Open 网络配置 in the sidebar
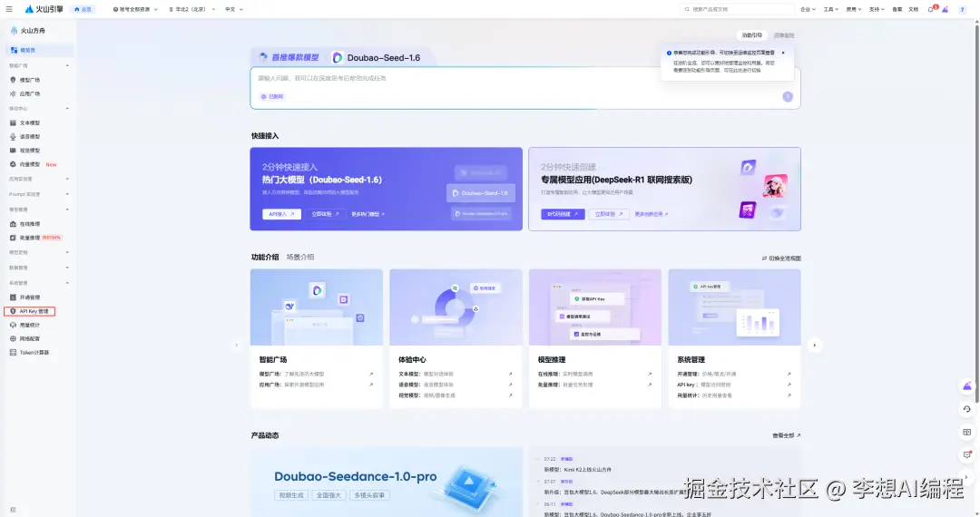This screenshot has height=517, width=980. point(30,338)
